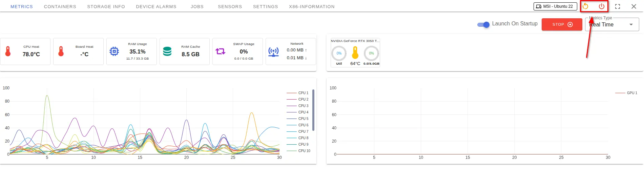Click the CPU Heat thermometer icon

point(8,51)
